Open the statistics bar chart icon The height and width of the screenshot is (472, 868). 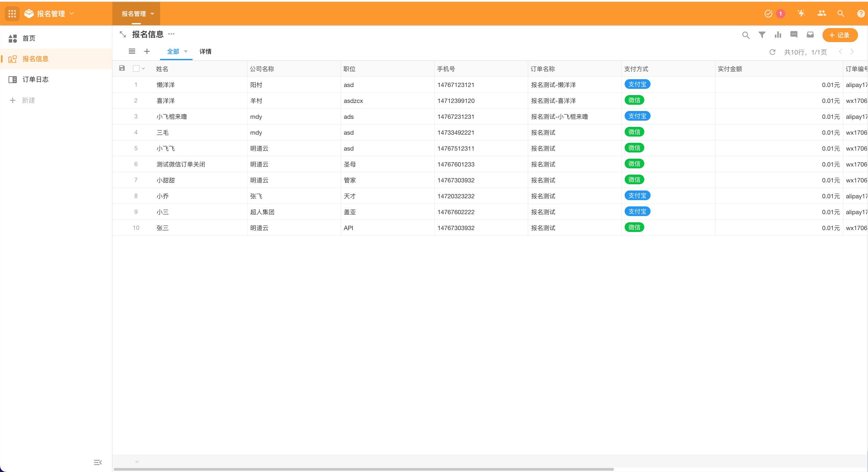(778, 35)
